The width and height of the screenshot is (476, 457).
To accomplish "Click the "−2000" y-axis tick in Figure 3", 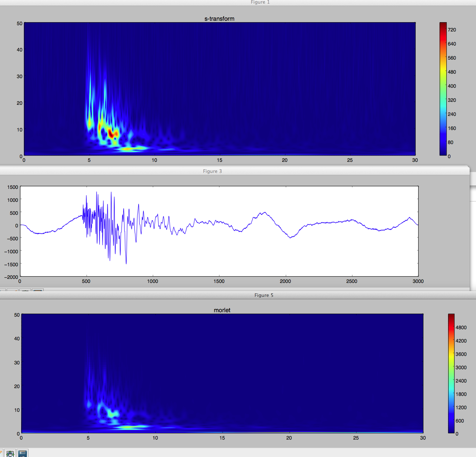I will tap(11, 277).
